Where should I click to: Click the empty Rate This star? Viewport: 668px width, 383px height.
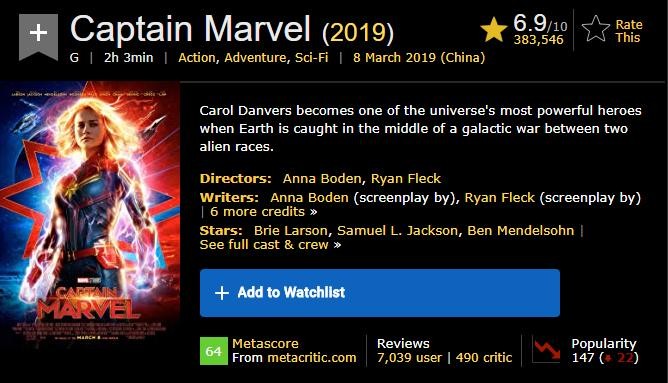[596, 29]
